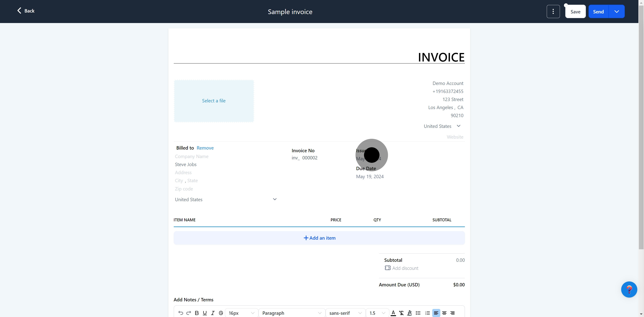Center align the notes text

pos(444,313)
